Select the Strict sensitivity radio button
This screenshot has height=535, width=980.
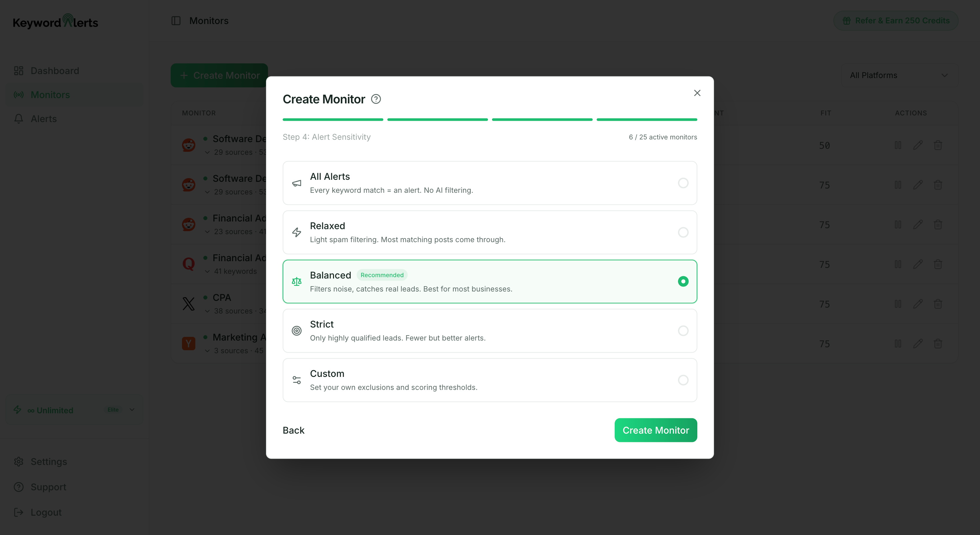point(683,331)
